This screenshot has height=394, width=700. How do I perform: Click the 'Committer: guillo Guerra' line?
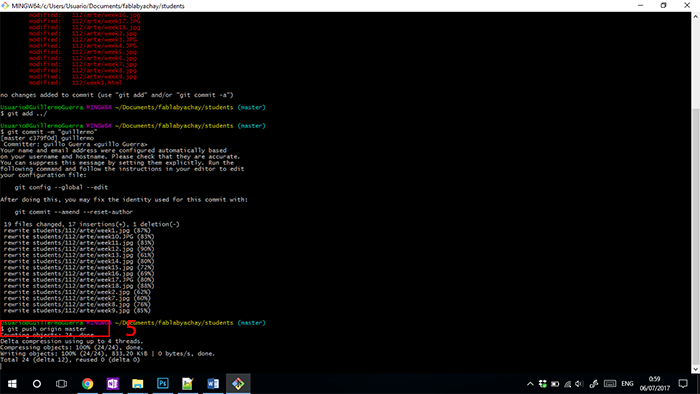point(75,144)
